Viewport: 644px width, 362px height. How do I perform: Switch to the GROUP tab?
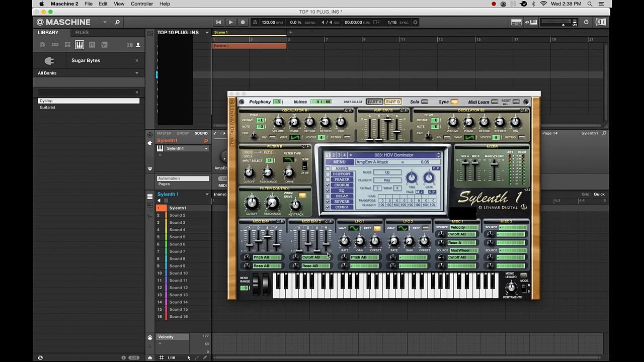pyautogui.click(x=183, y=133)
